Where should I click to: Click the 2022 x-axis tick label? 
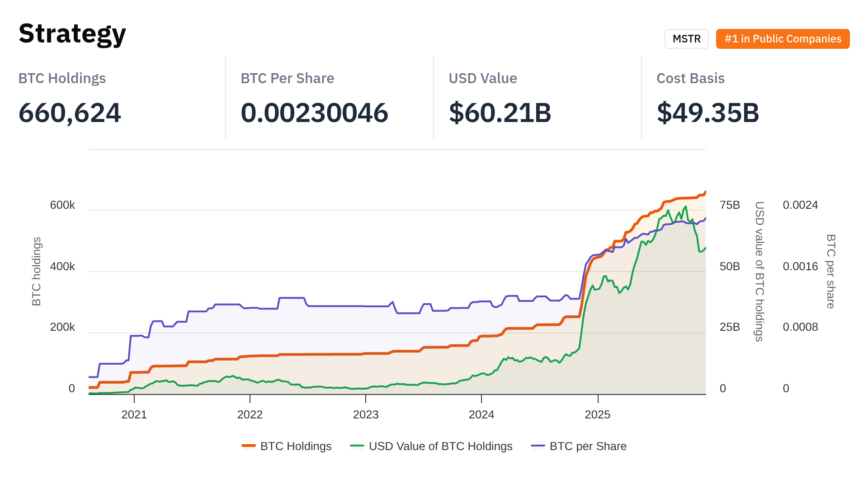pos(250,414)
